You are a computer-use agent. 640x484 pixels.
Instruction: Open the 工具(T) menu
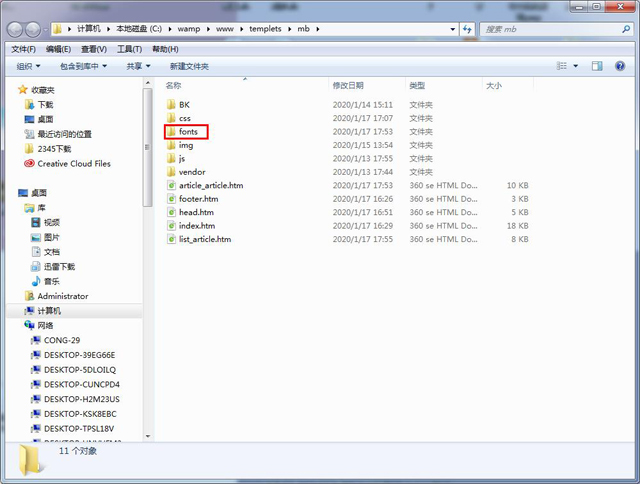point(129,49)
